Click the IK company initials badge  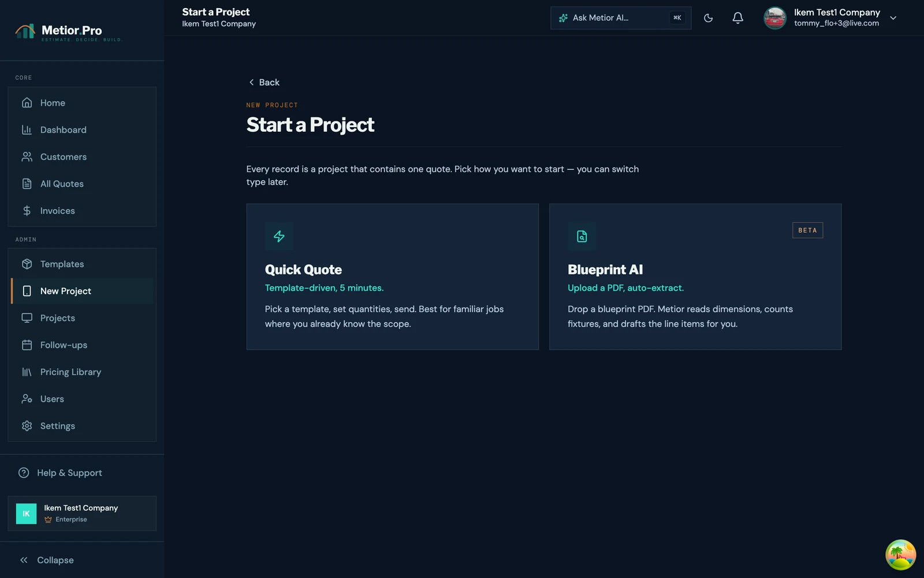[x=26, y=513]
